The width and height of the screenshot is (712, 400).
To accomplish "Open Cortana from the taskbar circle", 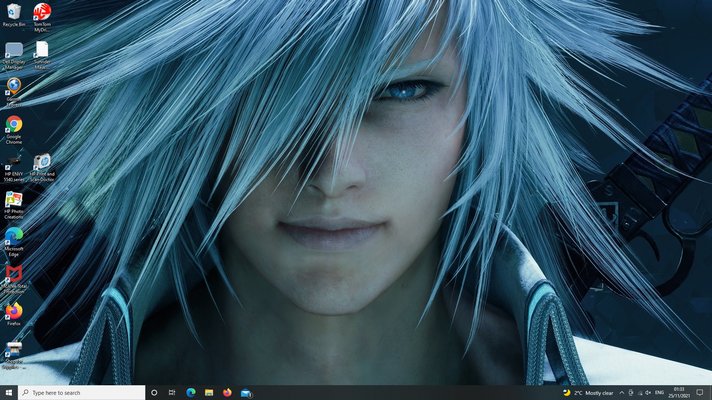I will pos(154,393).
